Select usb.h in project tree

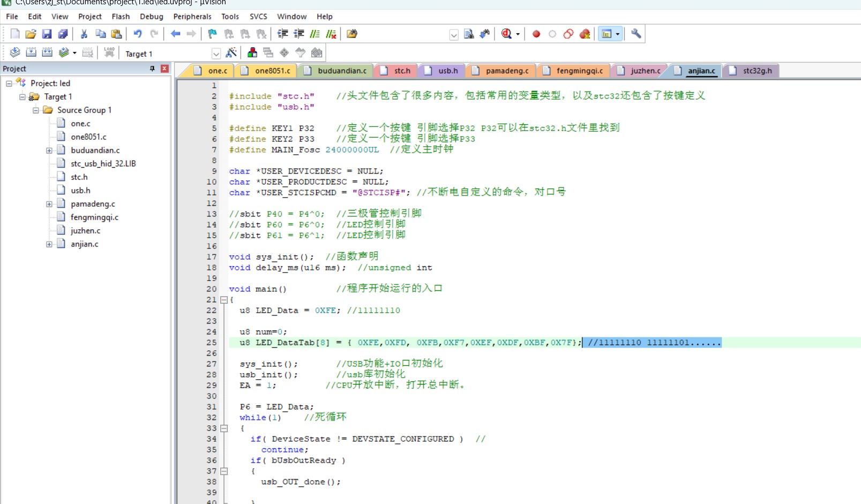click(x=80, y=191)
